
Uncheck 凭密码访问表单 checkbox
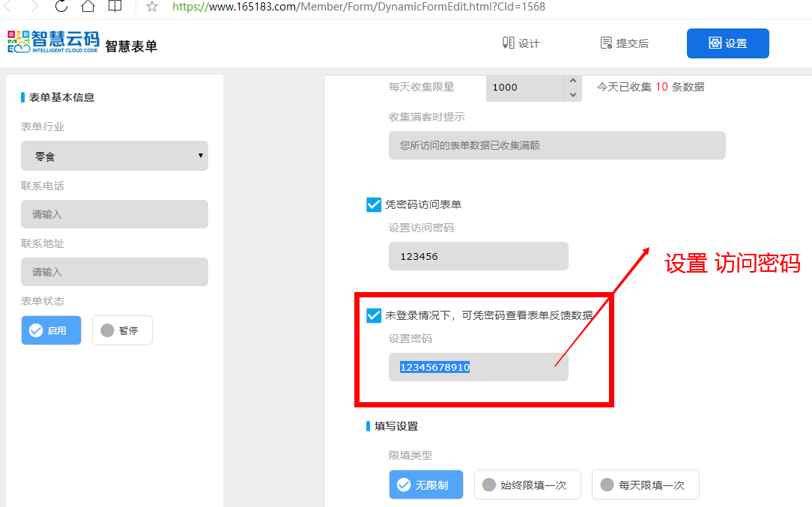374,204
